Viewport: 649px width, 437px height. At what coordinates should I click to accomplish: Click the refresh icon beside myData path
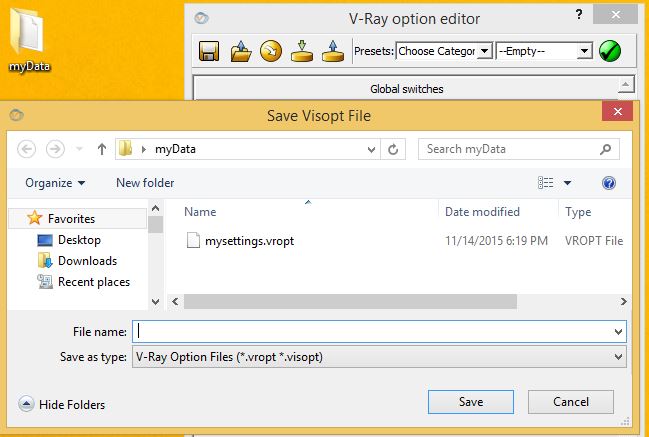click(x=393, y=149)
